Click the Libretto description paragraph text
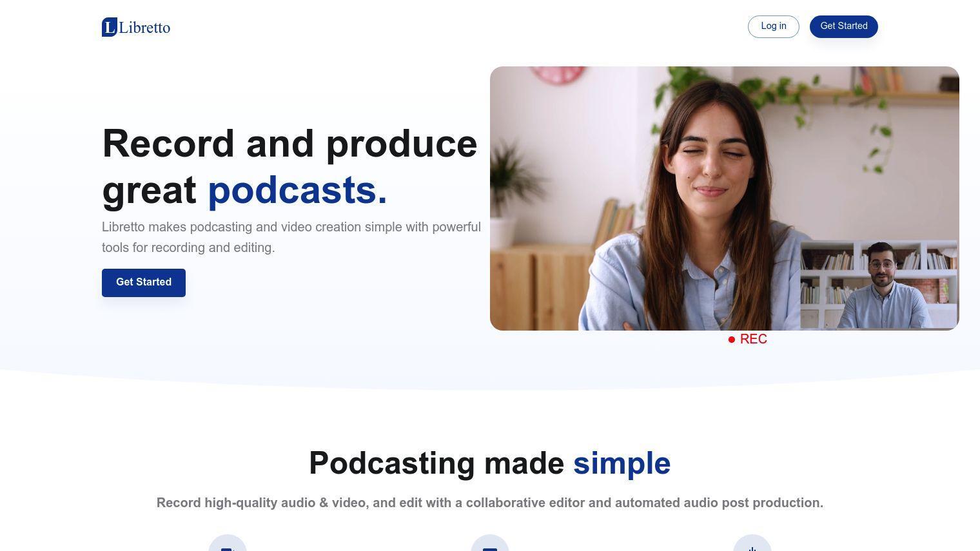 (291, 237)
